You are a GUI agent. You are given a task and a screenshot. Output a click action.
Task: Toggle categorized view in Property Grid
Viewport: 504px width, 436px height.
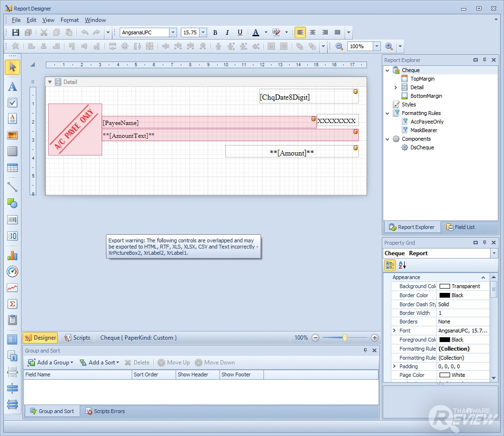coord(390,265)
